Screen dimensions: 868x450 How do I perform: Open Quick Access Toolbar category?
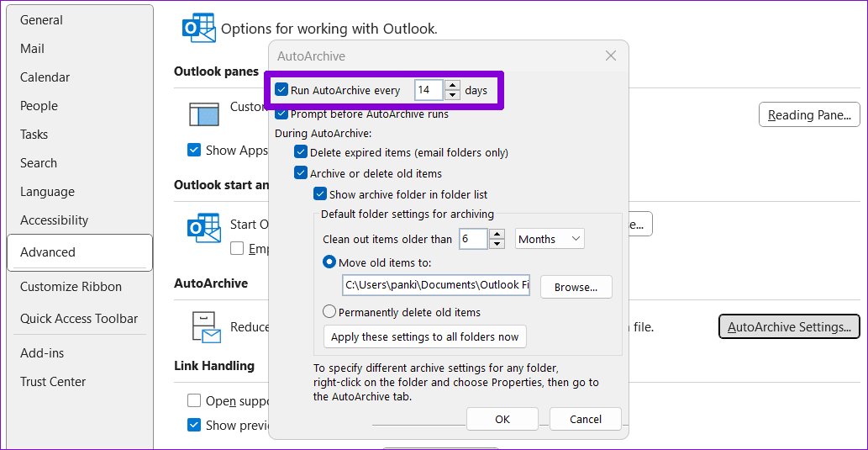[x=79, y=319]
